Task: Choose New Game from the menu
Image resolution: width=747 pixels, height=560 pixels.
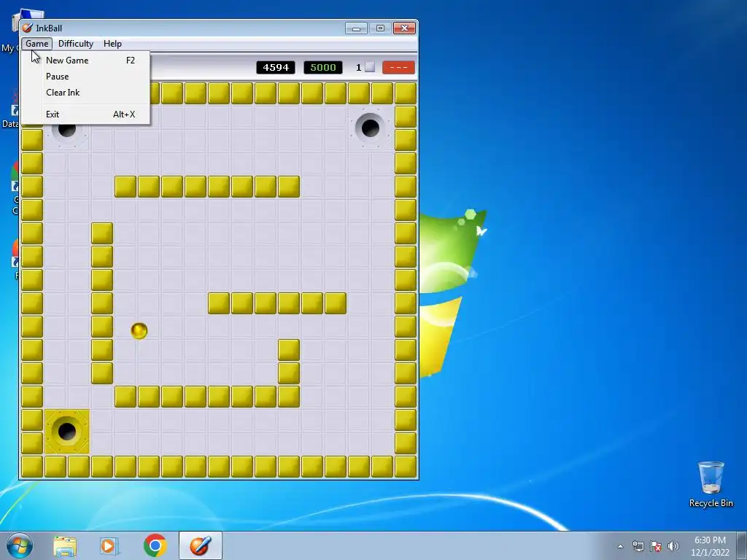Action: [x=90, y=61]
